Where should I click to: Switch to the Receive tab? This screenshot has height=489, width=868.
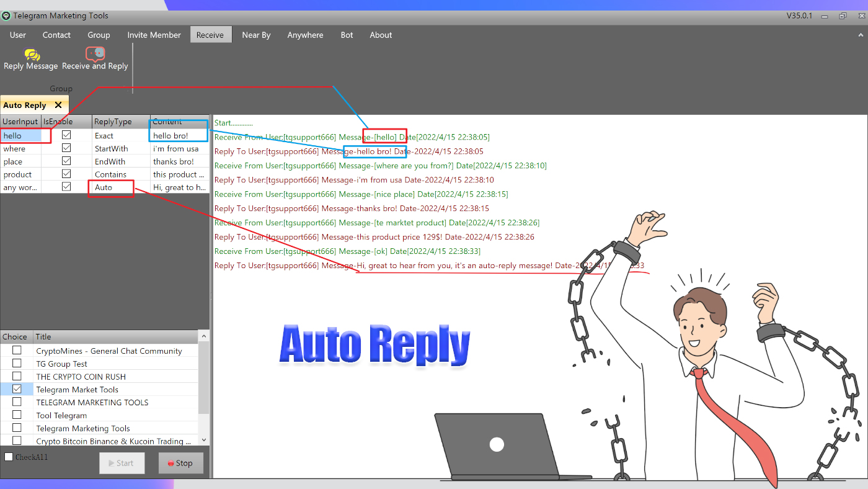tap(210, 35)
